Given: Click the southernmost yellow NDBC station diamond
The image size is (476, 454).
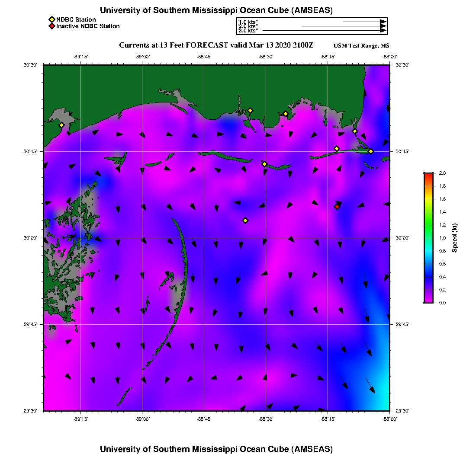Looking at the screenshot, I should 245,221.
